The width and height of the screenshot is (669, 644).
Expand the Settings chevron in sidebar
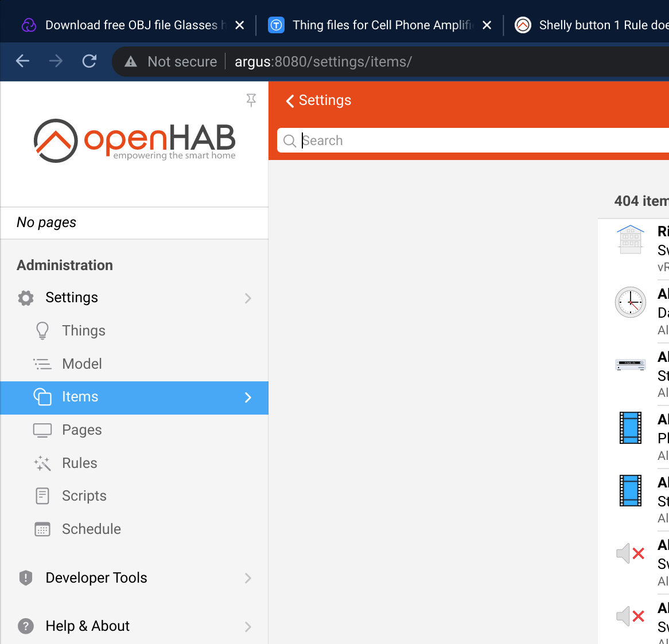(248, 298)
